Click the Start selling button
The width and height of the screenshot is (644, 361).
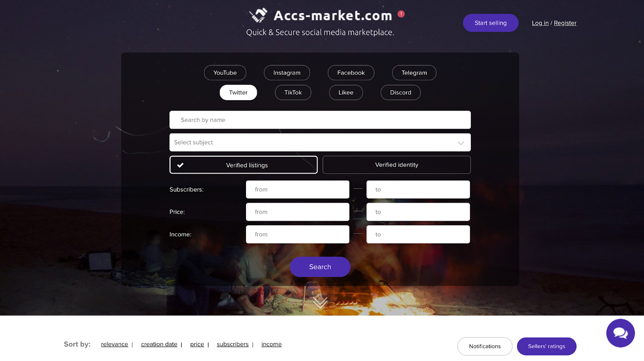click(491, 23)
